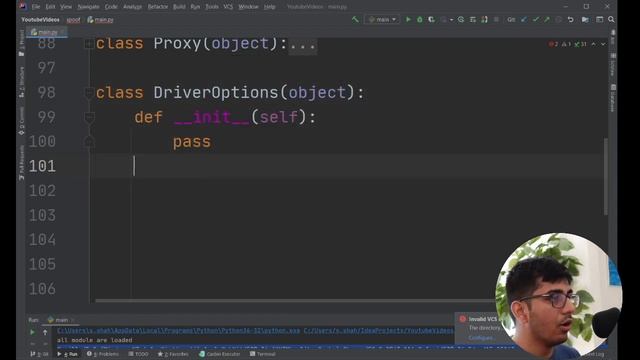
Task: Click the Rollback undo arrow icon
Action: (571, 20)
